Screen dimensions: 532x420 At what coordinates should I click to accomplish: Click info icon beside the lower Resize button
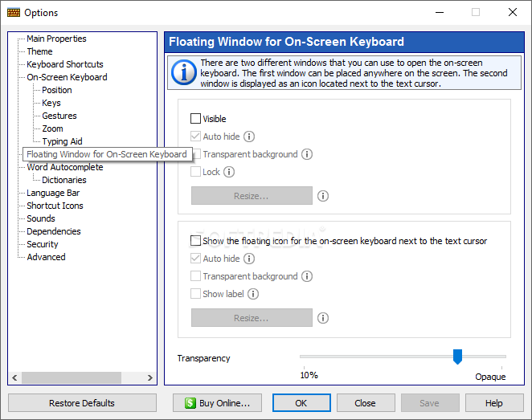(x=323, y=318)
